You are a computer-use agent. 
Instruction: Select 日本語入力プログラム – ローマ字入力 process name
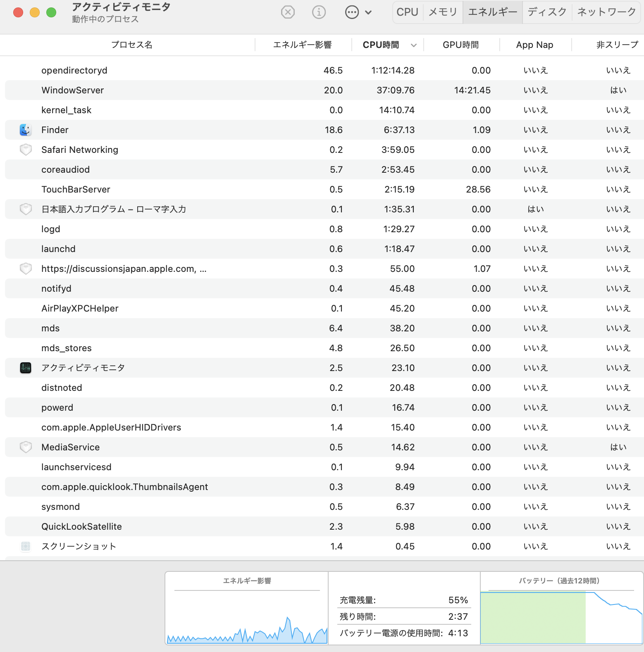[x=114, y=209]
